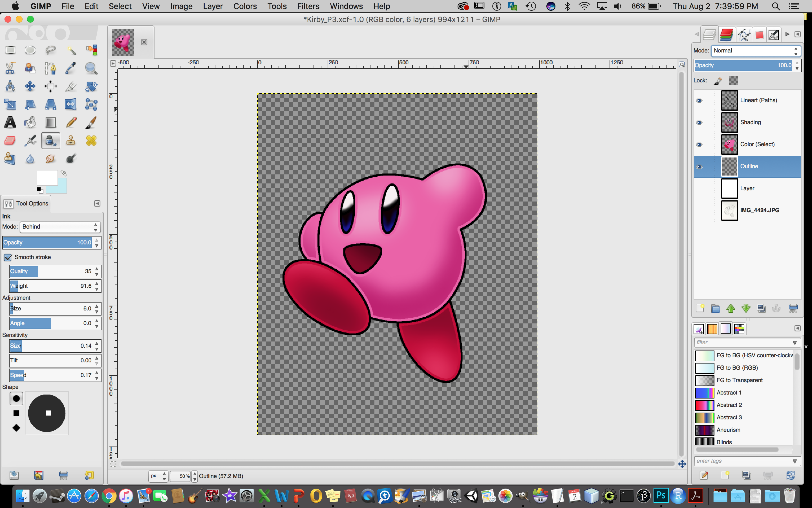Viewport: 812px width, 508px height.
Task: Select the Blend gradient tool
Action: click(x=50, y=122)
